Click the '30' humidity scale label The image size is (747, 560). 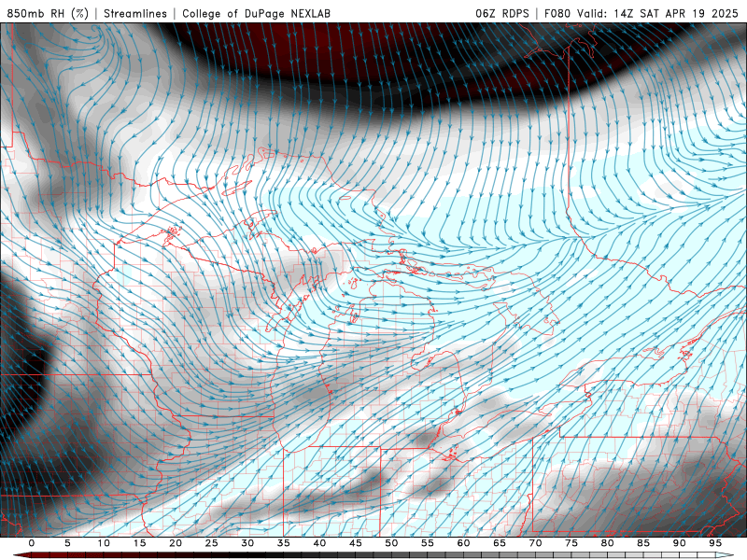click(x=247, y=543)
